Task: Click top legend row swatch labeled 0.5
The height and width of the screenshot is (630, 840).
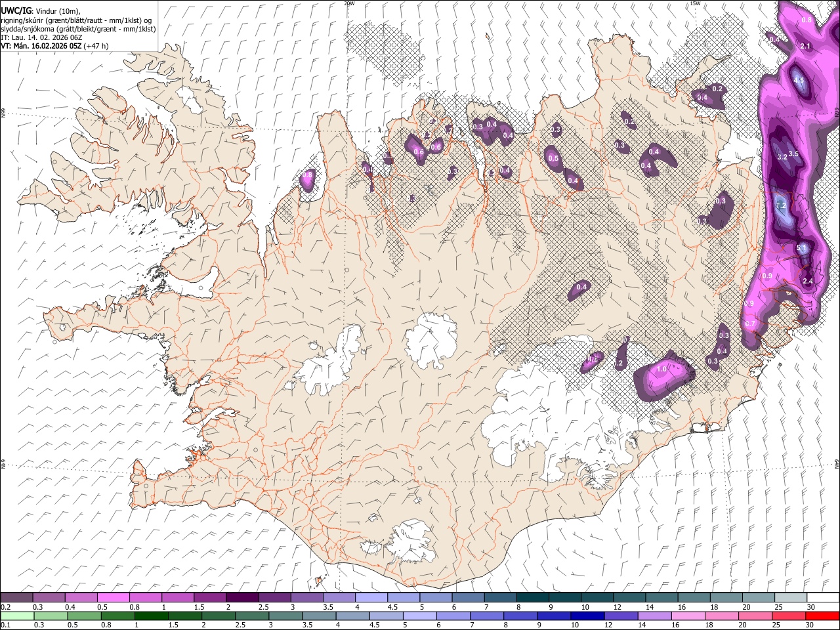Action: coord(113,598)
